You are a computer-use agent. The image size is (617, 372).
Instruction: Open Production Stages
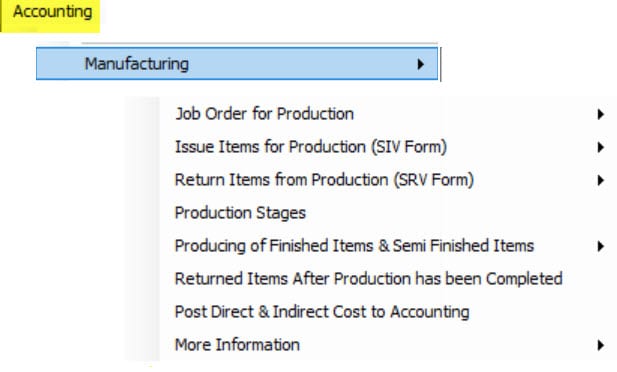240,213
